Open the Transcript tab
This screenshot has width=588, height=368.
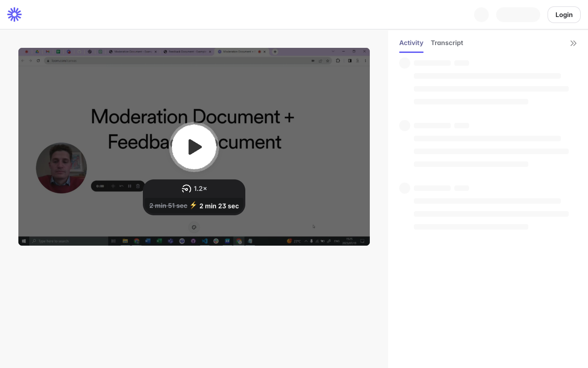tap(447, 43)
